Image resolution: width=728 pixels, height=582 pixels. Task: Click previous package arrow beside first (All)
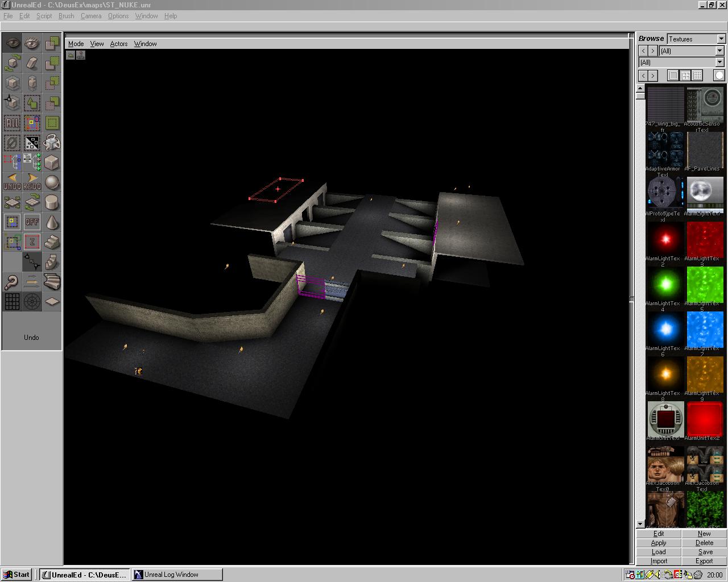pyautogui.click(x=643, y=51)
